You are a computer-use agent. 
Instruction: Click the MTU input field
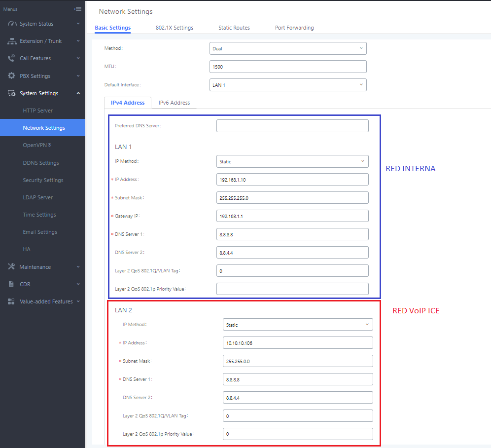coord(288,66)
